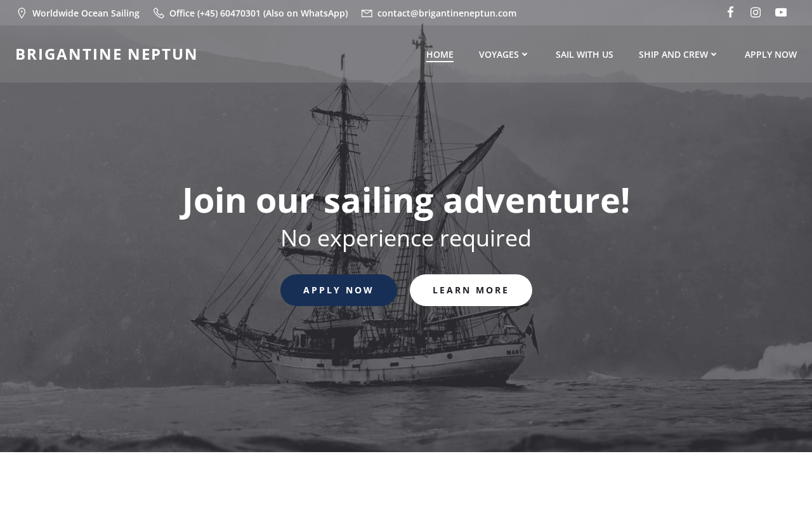Click the Brigantine Neptun site title
The width and height of the screenshot is (812, 508).
[x=107, y=54]
